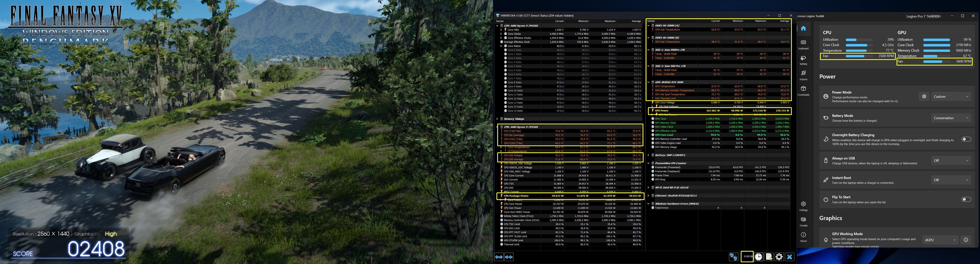Screen dimensions: 980x264
Task: Toggle Overnight Battery Charging switch
Action: pos(966,139)
